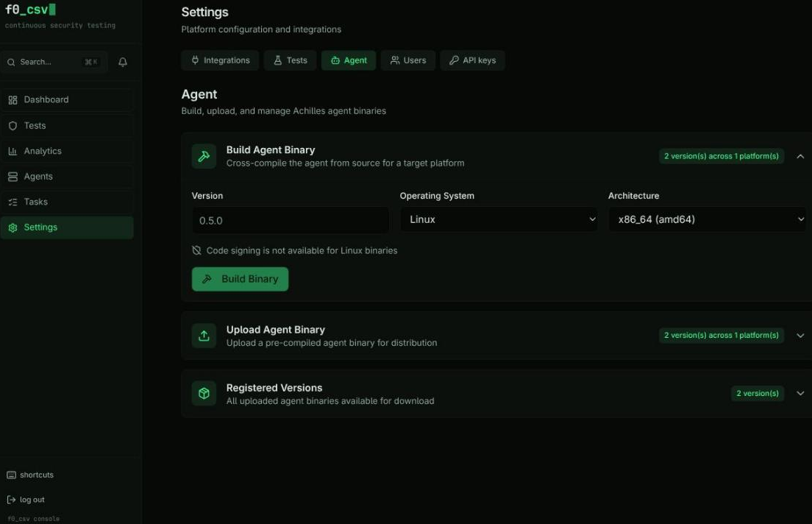
Task: Click the 'Upload Agent Binary' heading
Action: [x=276, y=330]
